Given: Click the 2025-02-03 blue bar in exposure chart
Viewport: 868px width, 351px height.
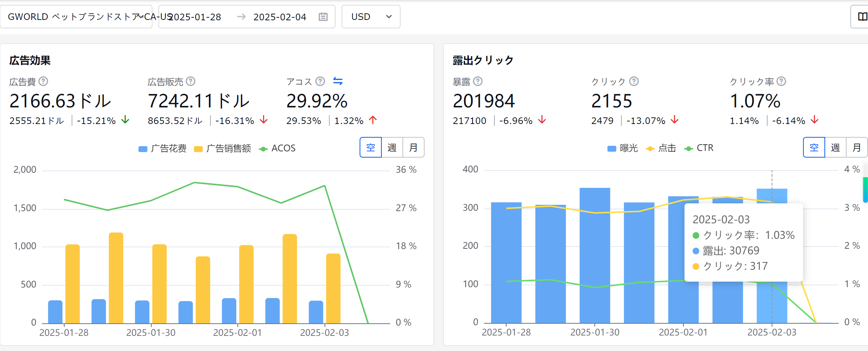Looking at the screenshot, I should (x=772, y=256).
